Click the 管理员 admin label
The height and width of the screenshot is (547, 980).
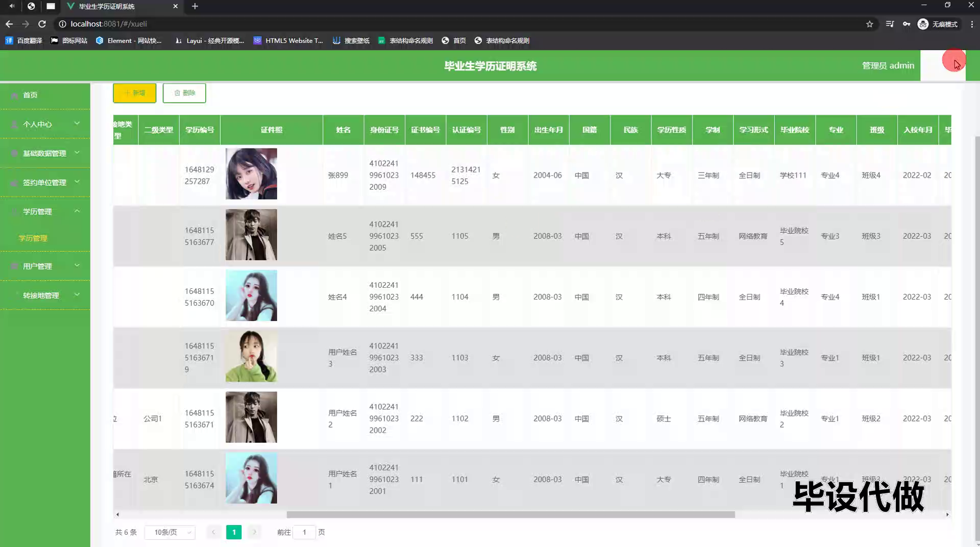point(888,65)
